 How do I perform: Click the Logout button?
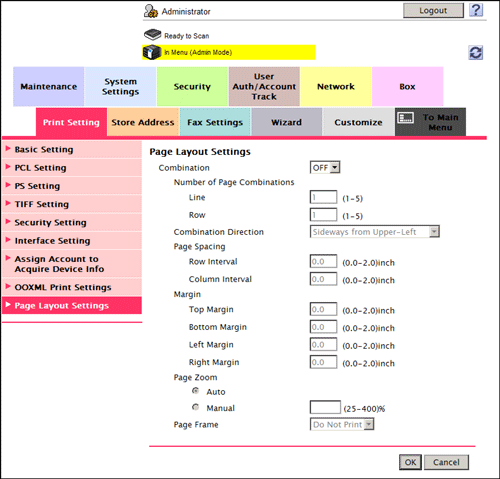click(x=433, y=11)
